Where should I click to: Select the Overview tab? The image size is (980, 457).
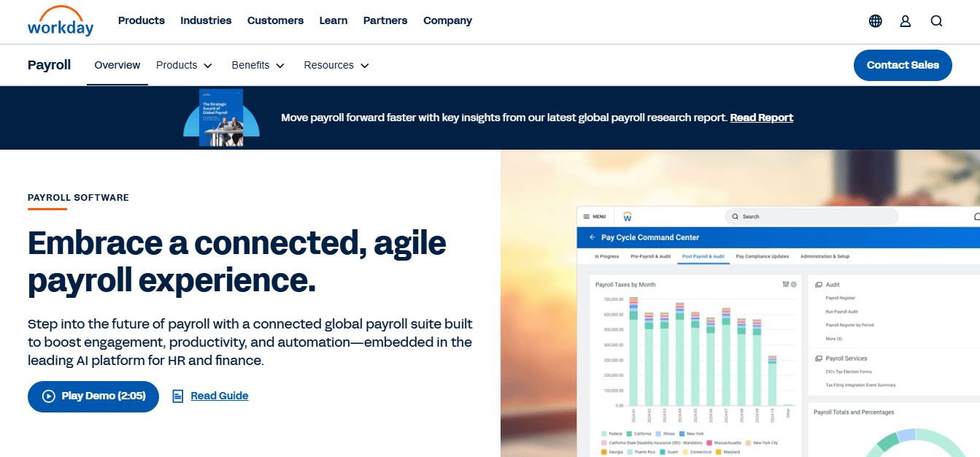point(117,65)
